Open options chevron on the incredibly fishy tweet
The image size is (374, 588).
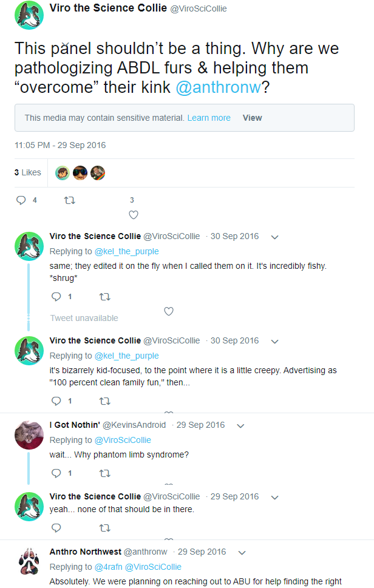pyautogui.click(x=274, y=237)
